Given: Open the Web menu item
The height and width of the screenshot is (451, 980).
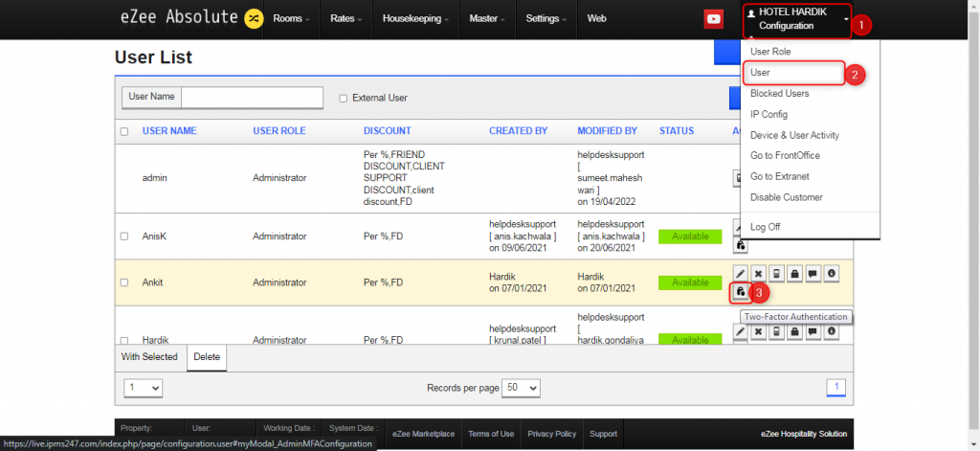Looking at the screenshot, I should tap(597, 19).
